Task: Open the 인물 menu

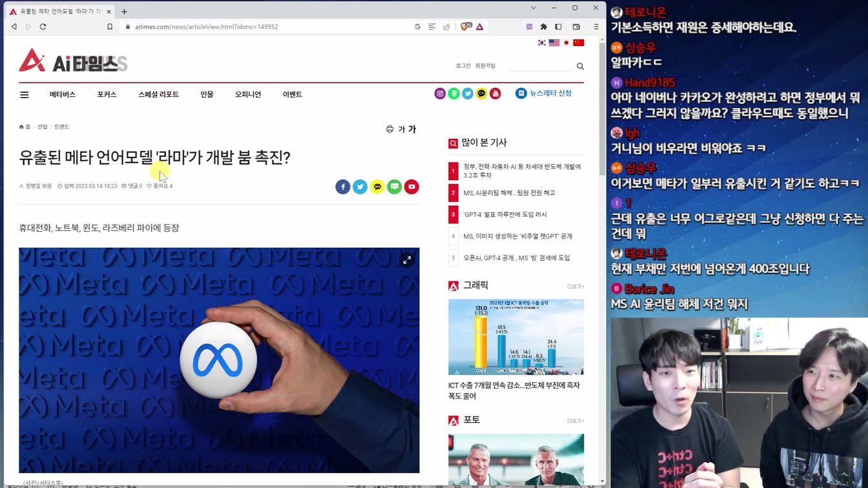Action: [x=207, y=95]
